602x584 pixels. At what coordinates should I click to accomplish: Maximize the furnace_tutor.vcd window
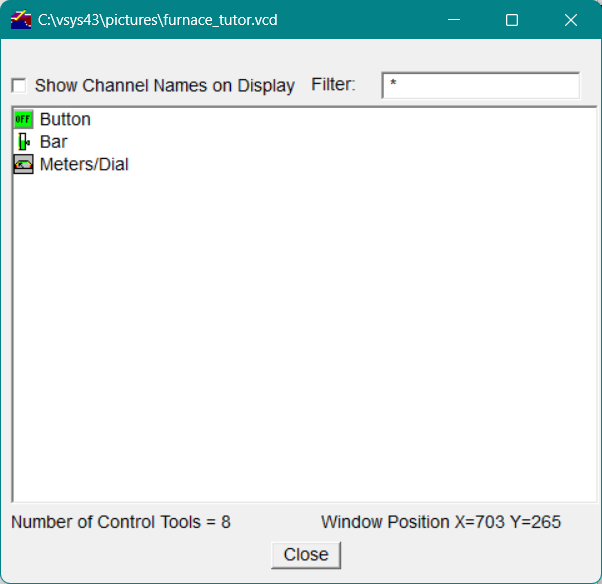point(512,20)
